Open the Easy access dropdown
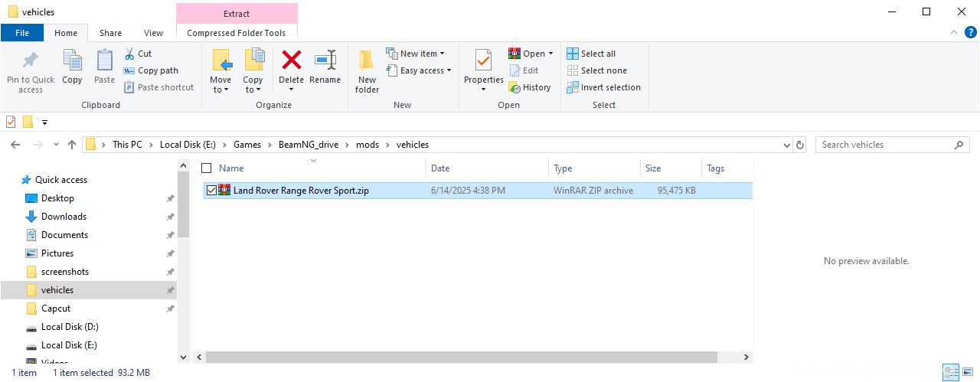Screen dimensions: 980x382 click(419, 70)
